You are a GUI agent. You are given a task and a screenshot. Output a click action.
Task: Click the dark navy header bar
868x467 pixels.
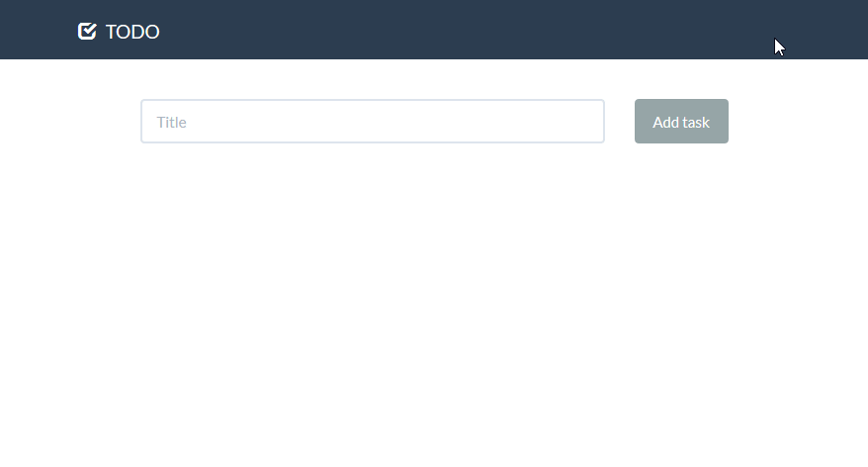pos(434,30)
